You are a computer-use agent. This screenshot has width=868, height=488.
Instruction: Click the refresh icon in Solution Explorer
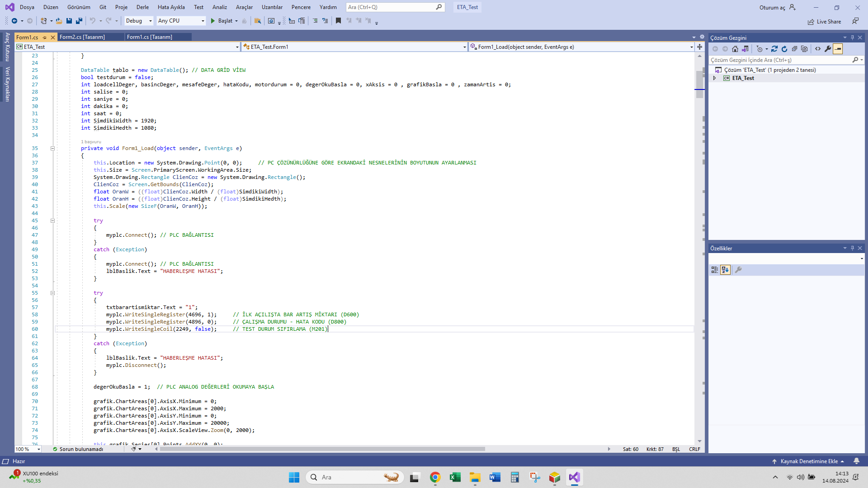(x=784, y=49)
